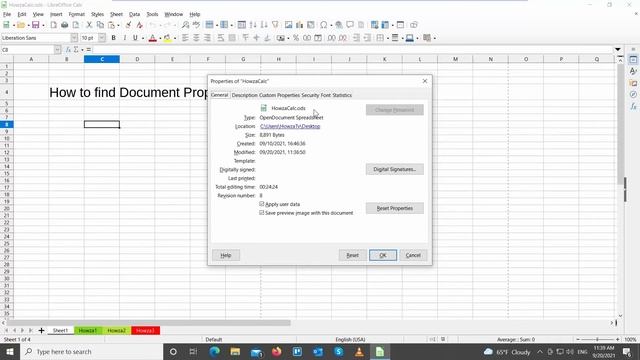Open the sidebar Functions fx icon
The image size is (640, 360).
pyautogui.click(x=633, y=106)
